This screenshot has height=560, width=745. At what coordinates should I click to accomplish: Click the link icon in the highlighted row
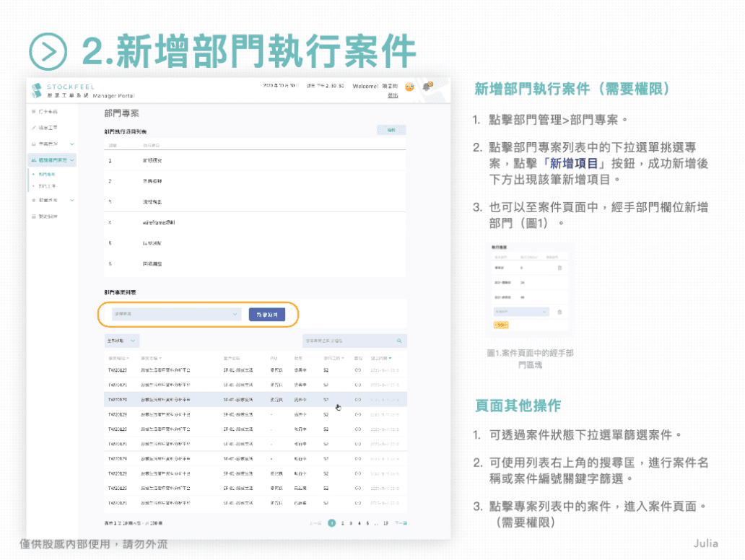(358, 399)
